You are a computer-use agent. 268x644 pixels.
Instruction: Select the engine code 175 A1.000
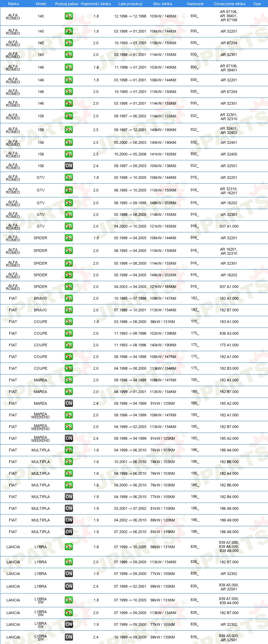[229, 345]
